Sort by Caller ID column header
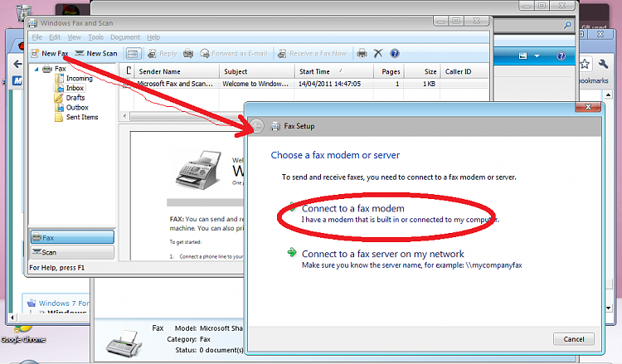The image size is (622, 364). tap(464, 71)
